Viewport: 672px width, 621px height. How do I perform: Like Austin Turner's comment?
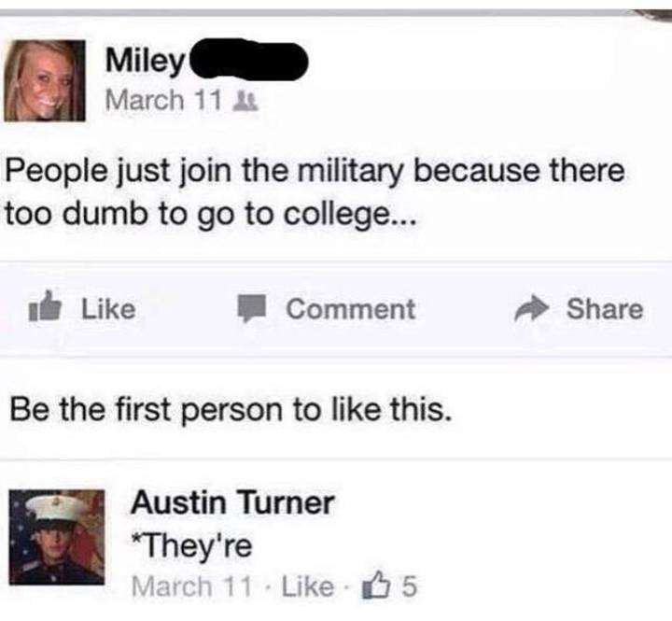click(x=307, y=586)
